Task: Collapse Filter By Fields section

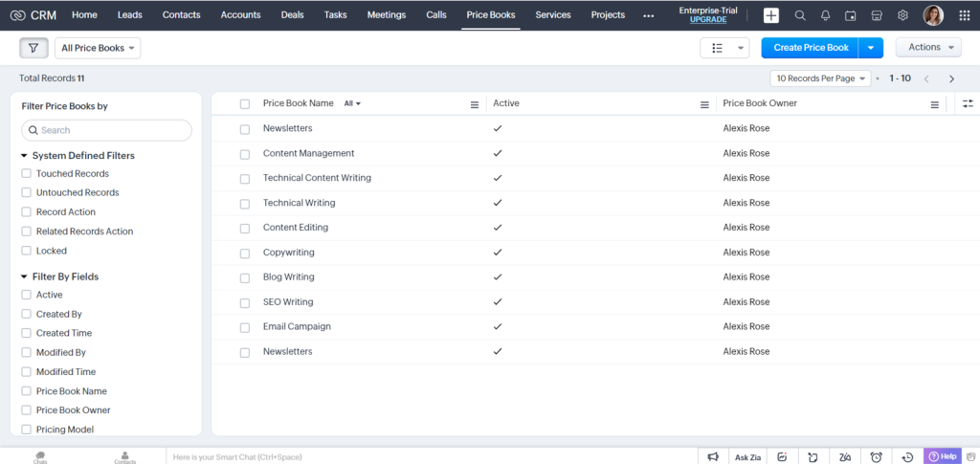Action: [x=24, y=276]
